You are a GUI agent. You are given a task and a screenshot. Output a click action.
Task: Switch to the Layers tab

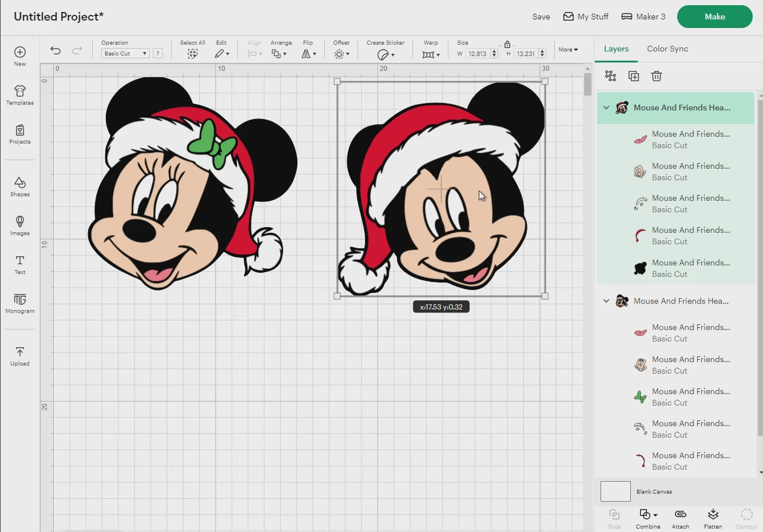click(x=616, y=49)
